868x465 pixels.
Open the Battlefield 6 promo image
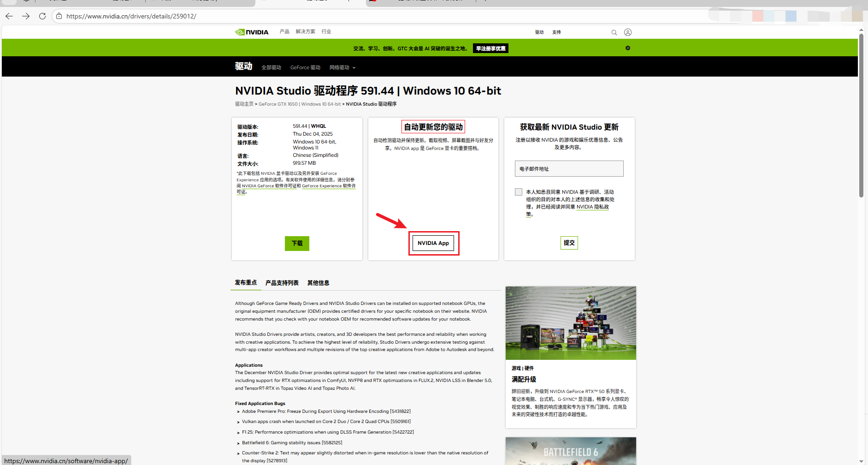(x=571, y=451)
